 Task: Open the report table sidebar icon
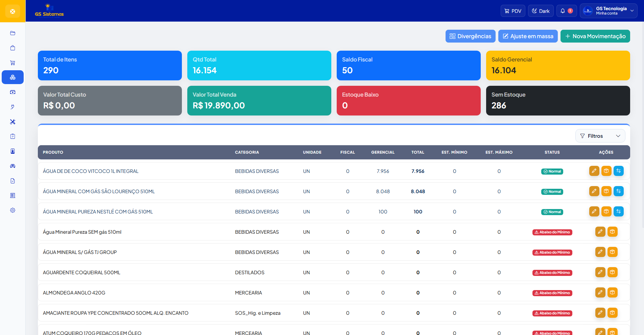[13, 196]
